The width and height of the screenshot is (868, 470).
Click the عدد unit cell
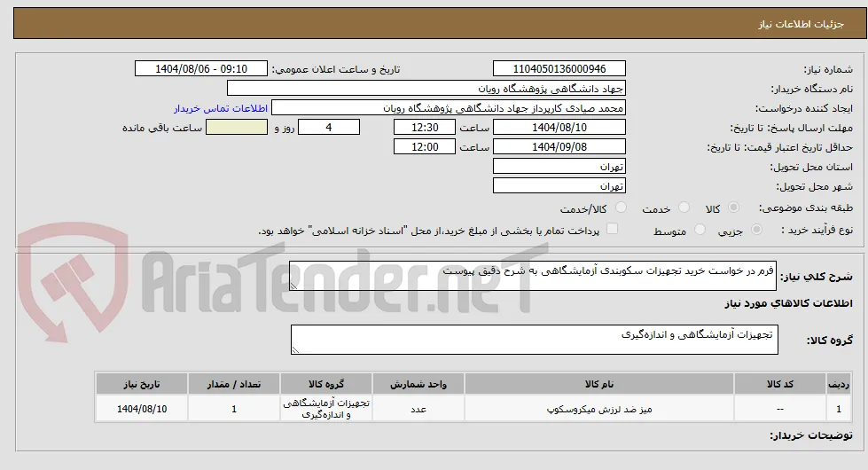[418, 409]
